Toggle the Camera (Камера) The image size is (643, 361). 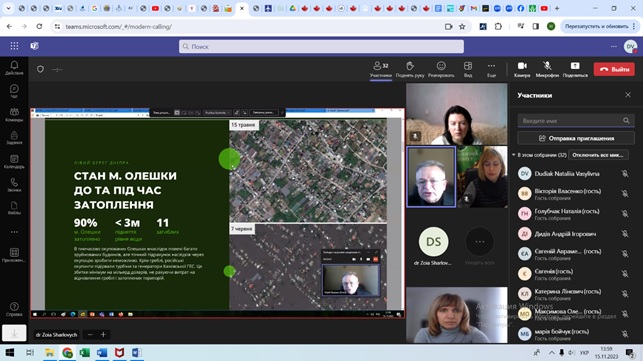tap(522, 69)
